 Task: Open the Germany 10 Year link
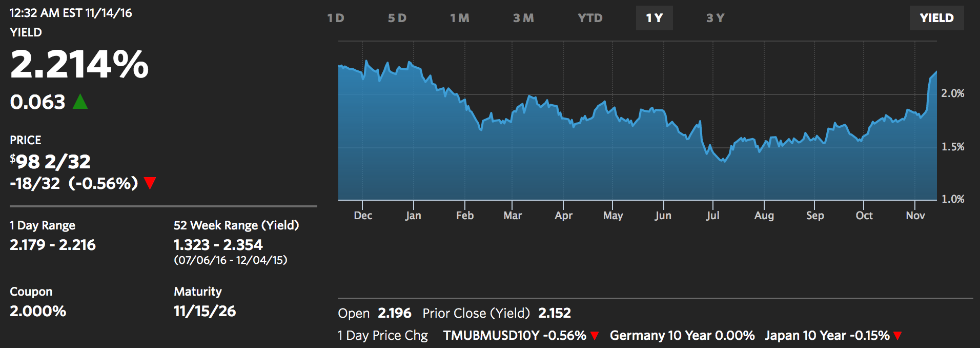pyautogui.click(x=682, y=336)
